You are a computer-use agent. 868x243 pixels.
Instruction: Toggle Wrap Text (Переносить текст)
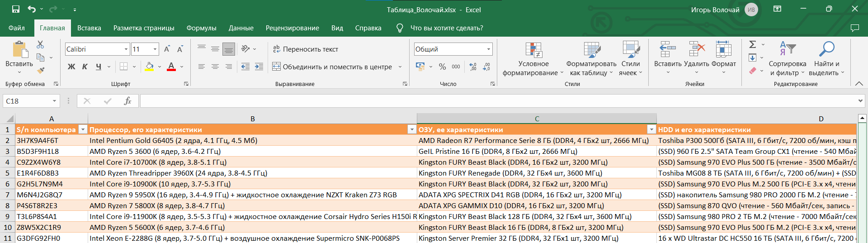click(x=306, y=49)
